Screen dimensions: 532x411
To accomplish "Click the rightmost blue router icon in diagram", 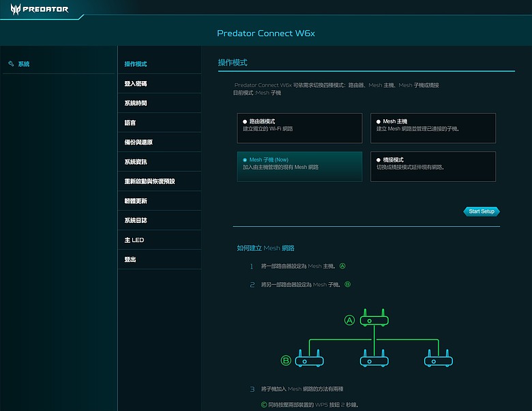I will 439,358.
